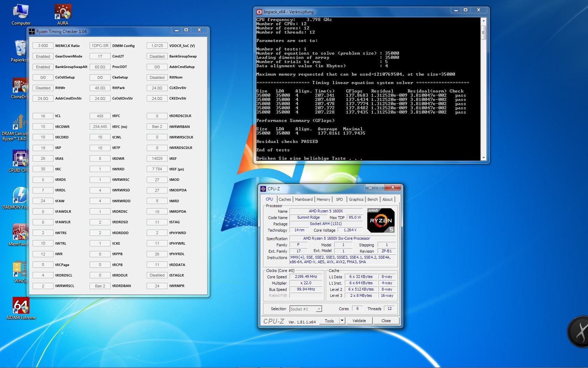Screen dimensions: 588x368
Task: Open the Caches tab in CPU-Z
Action: tap(285, 199)
